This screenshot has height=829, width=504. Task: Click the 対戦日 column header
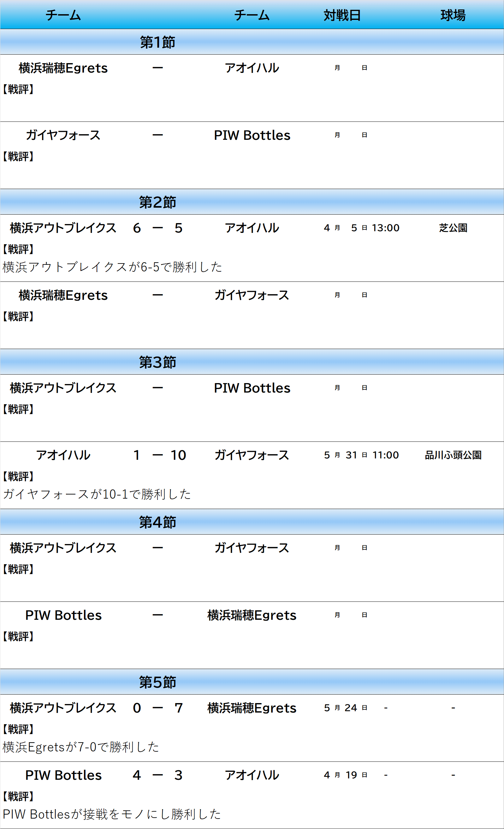(342, 15)
